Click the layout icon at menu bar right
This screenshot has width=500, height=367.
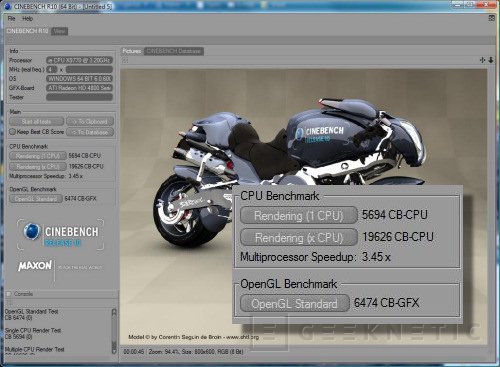coord(492,18)
